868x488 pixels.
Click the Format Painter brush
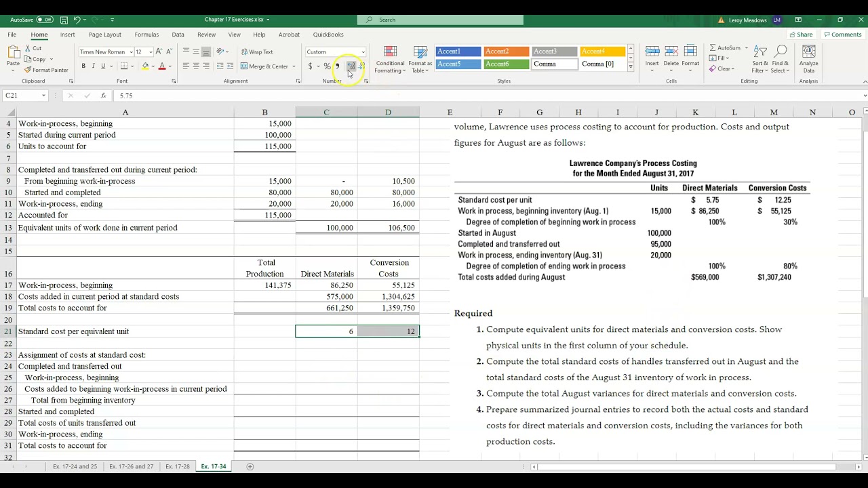coord(28,70)
